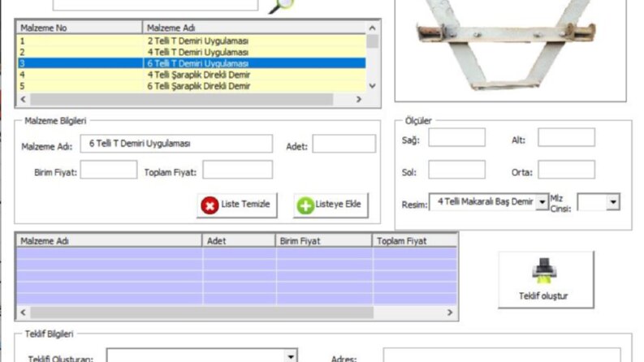Screen dimensions: 644x362
Task: Focus the search box beside the magnifier
Action: tap(156, 5)
